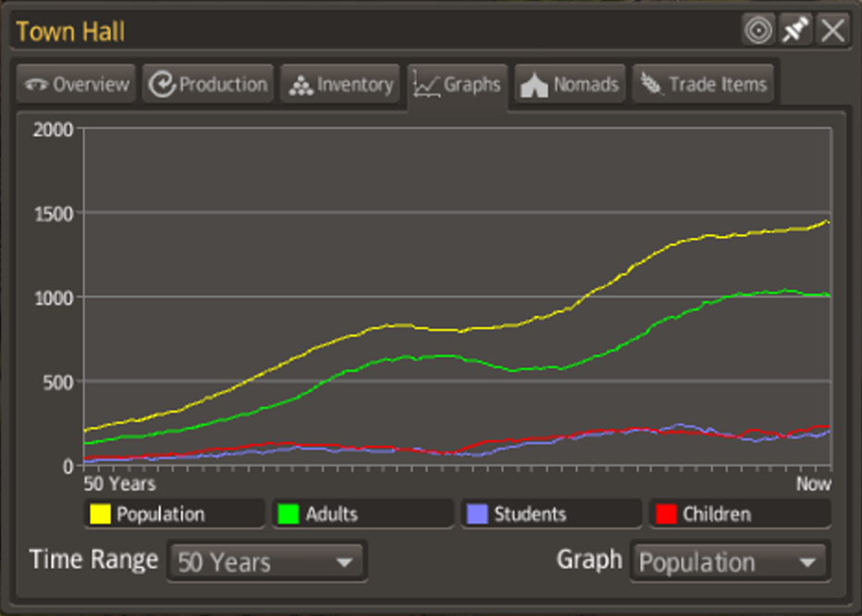Open the Time Range 50 Years dropdown
The height and width of the screenshot is (616, 862).
(266, 561)
